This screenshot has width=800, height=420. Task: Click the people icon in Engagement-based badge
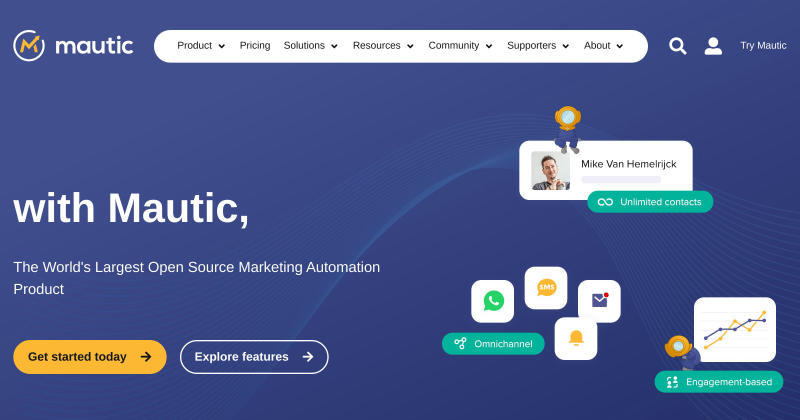pyautogui.click(x=672, y=382)
